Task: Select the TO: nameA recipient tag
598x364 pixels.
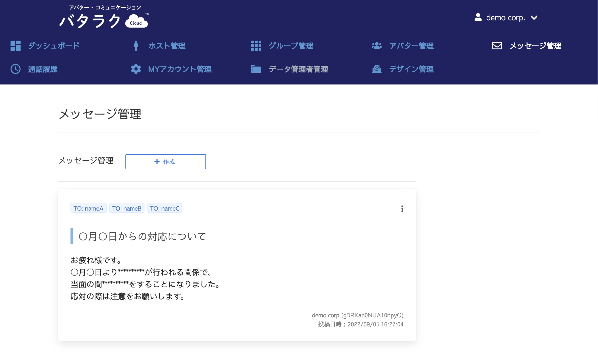Action: coord(88,208)
